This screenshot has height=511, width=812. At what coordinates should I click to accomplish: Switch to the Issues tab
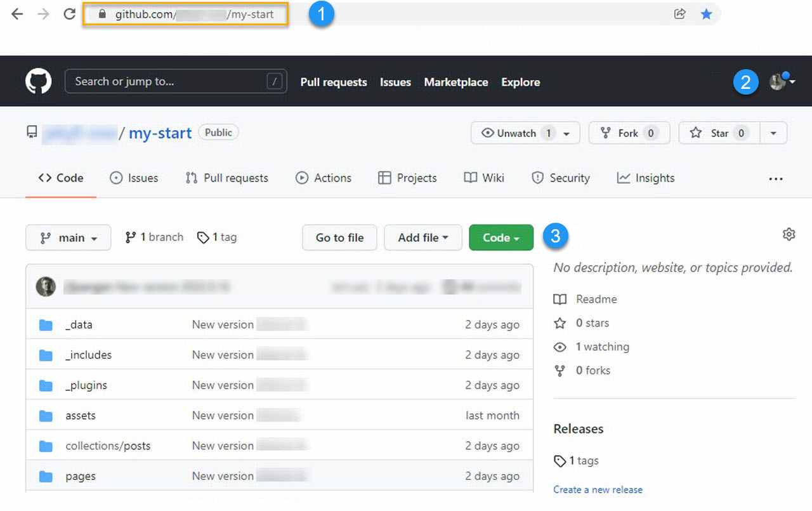[134, 178]
